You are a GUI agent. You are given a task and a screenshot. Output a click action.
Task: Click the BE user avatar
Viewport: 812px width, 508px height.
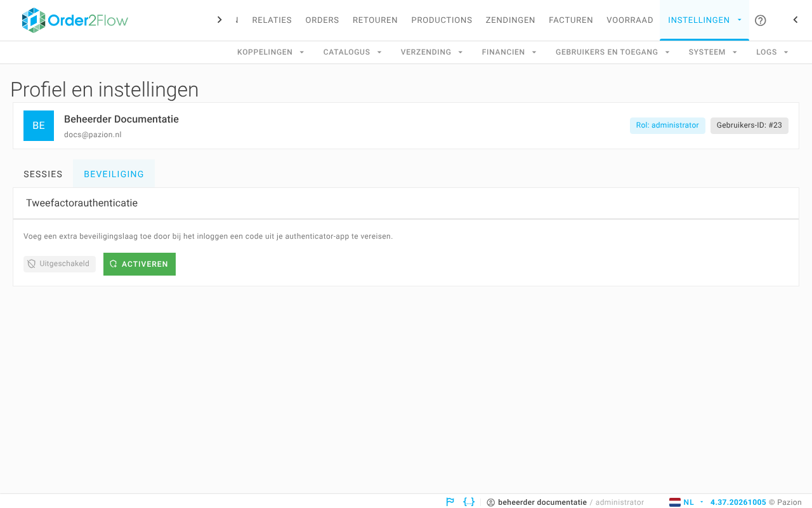[39, 126]
